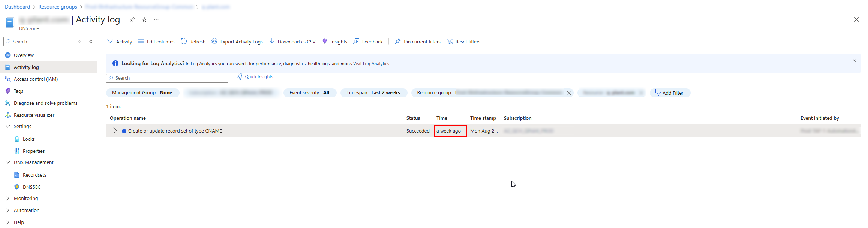Add Activity log to favorites with the star
Viewport: 868px width, 228px height.
pyautogui.click(x=144, y=20)
